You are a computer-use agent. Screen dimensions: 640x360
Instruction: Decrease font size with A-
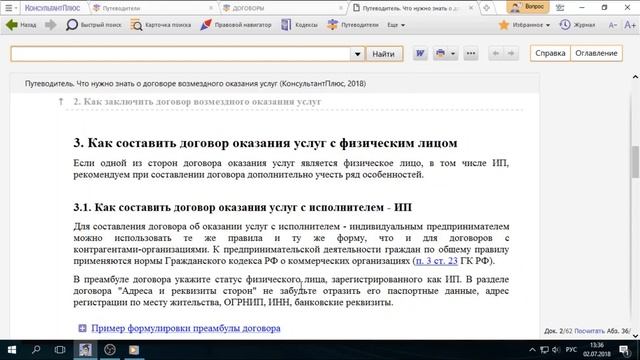(613, 25)
